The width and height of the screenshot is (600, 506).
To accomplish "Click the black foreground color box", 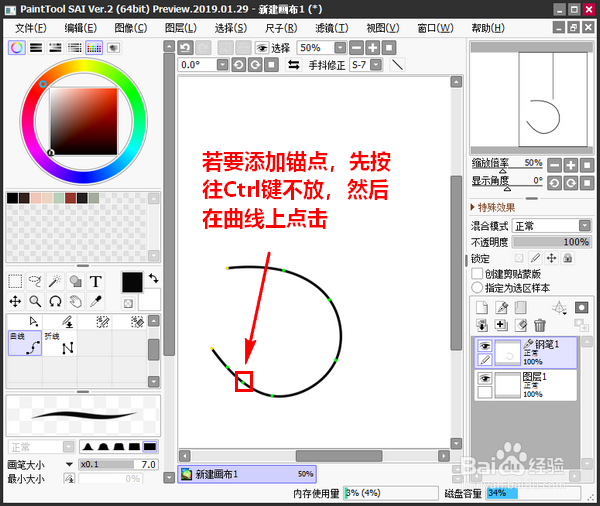I will [132, 282].
